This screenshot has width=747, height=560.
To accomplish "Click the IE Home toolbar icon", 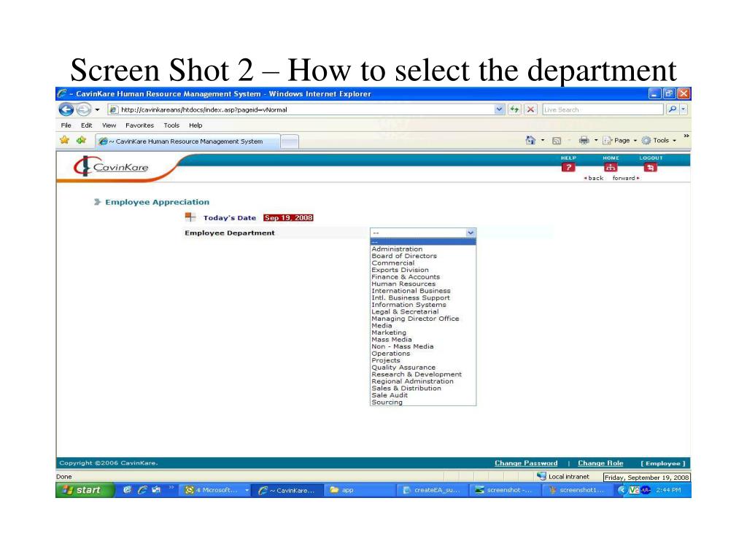I will pyautogui.click(x=530, y=141).
